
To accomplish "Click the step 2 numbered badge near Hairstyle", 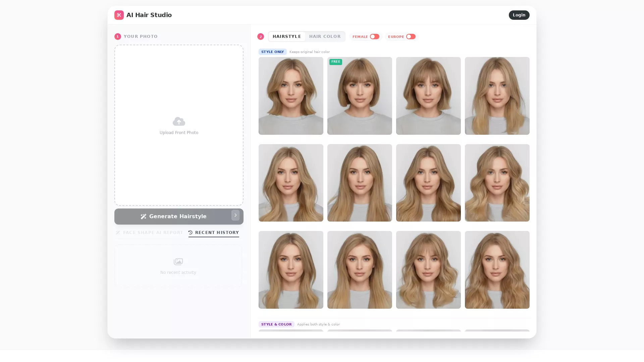I will 260,37.
